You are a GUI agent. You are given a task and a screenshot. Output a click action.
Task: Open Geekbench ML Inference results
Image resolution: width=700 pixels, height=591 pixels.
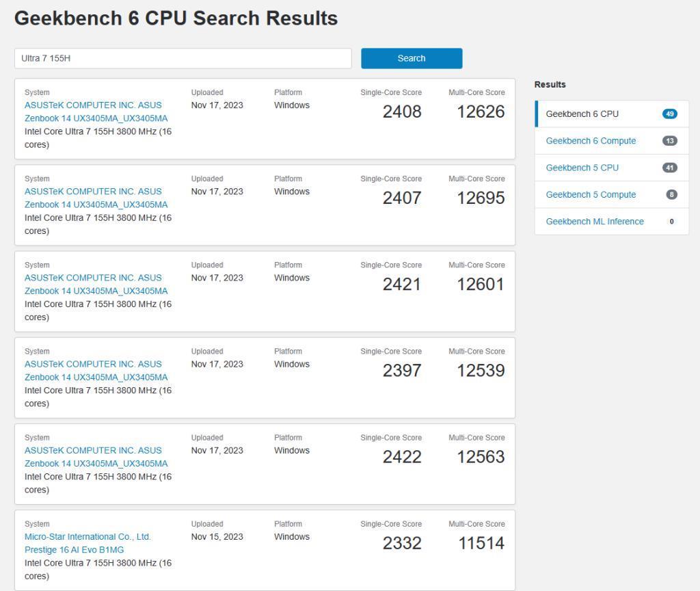point(595,222)
